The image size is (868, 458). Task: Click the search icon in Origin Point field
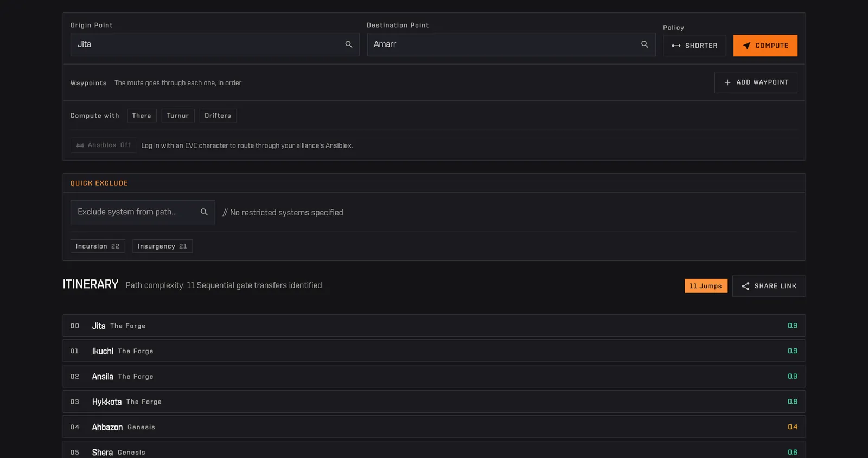(349, 44)
